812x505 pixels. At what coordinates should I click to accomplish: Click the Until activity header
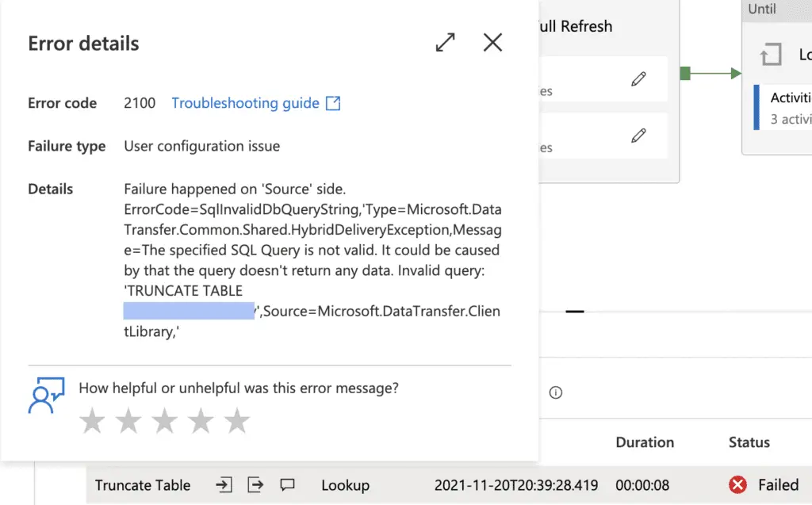tap(777, 10)
